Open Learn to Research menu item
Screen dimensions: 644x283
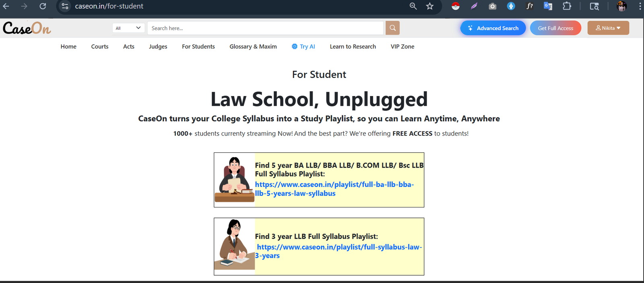pos(353,47)
